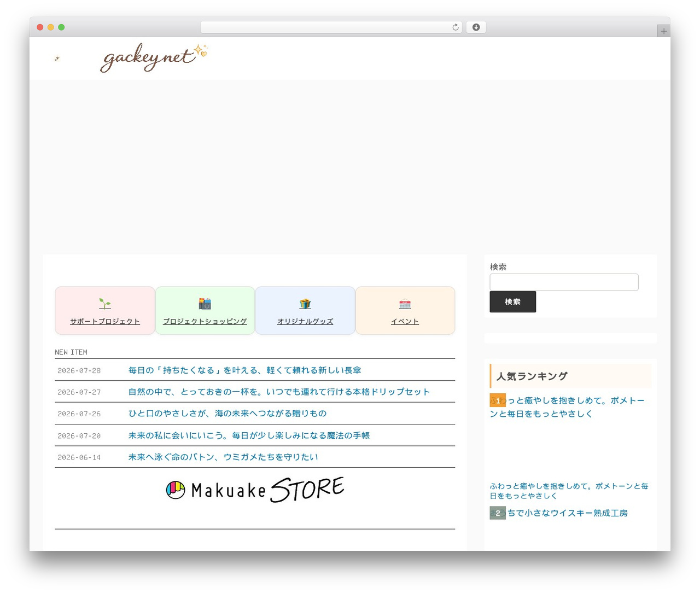
Task: Click the date 2026-06-14
Action: [x=79, y=457]
